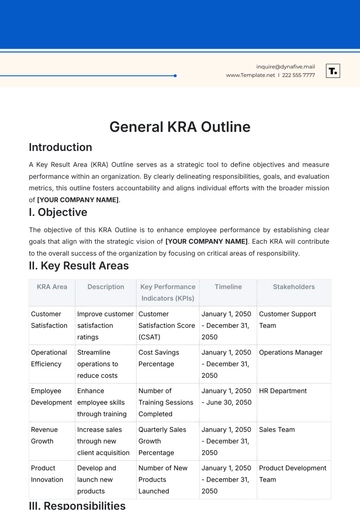This screenshot has height=510, width=360.
Task: Click the 'III. Responsibilities' heading
Action: pos(77,505)
